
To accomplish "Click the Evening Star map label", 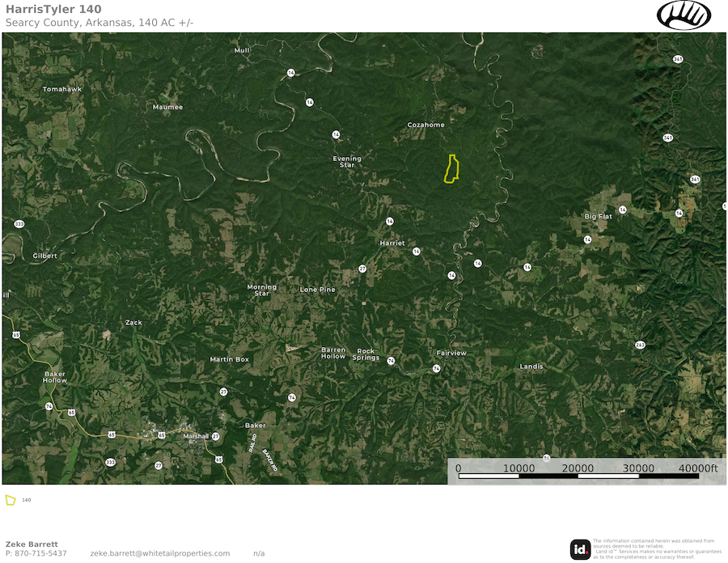I will pyautogui.click(x=347, y=162).
